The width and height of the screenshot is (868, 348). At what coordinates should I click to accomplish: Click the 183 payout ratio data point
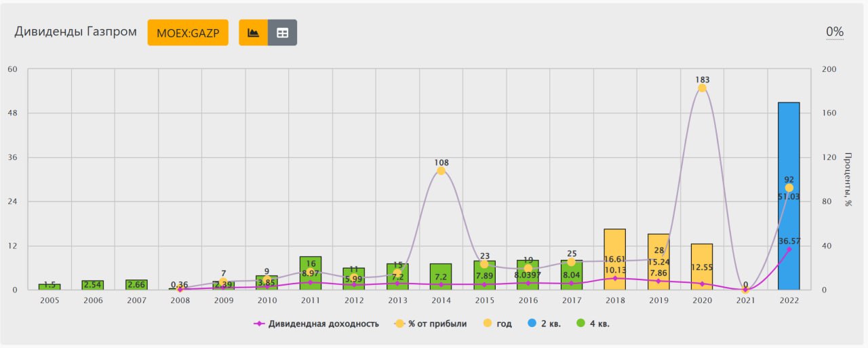(702, 88)
